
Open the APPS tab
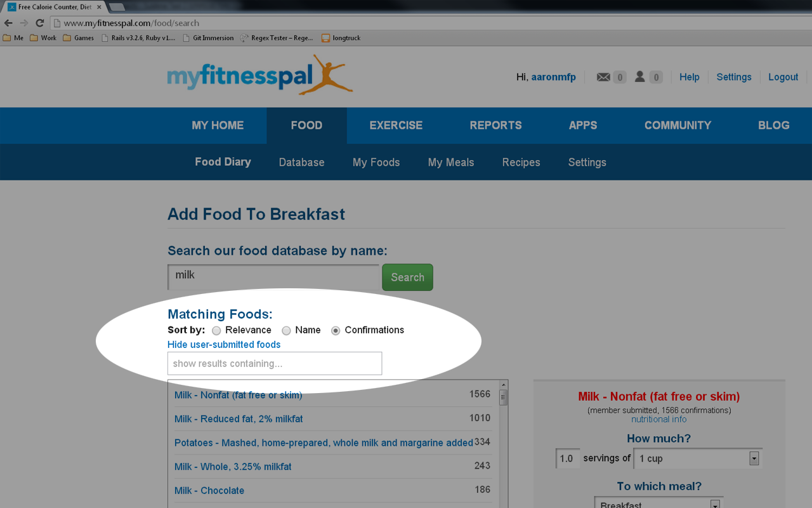(x=583, y=125)
